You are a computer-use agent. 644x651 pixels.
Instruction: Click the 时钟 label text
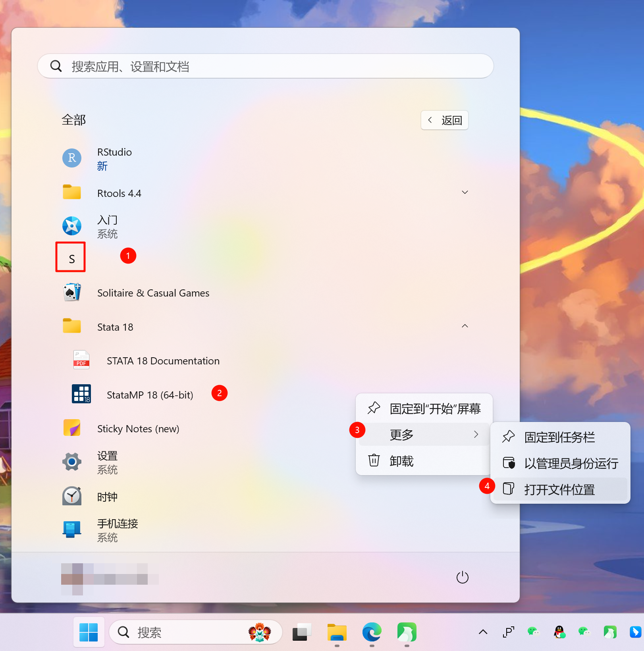[107, 497]
